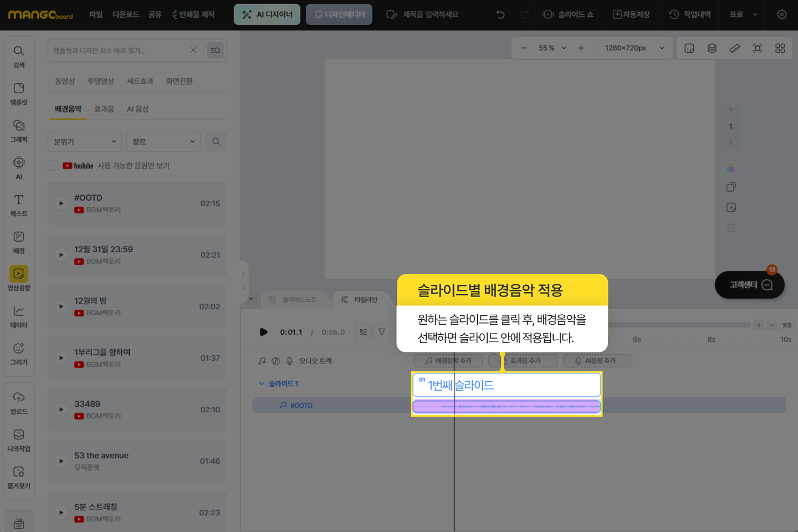Click the AI 디자이너 button

[267, 14]
